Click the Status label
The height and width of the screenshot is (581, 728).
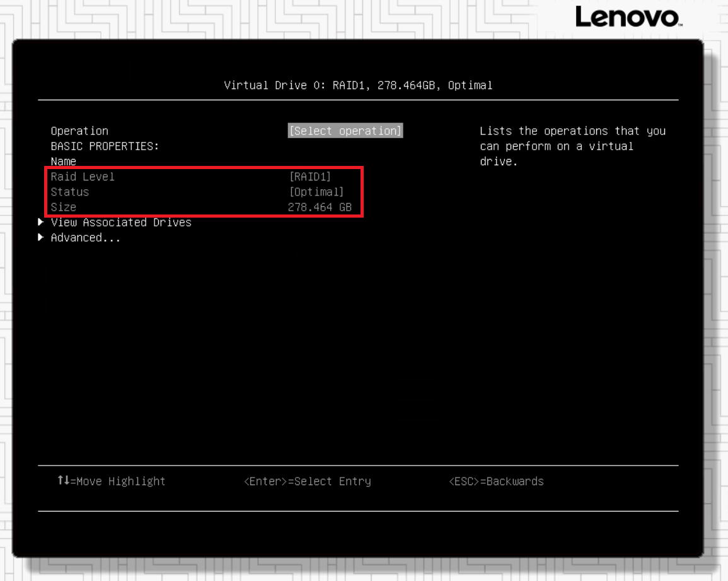70,192
